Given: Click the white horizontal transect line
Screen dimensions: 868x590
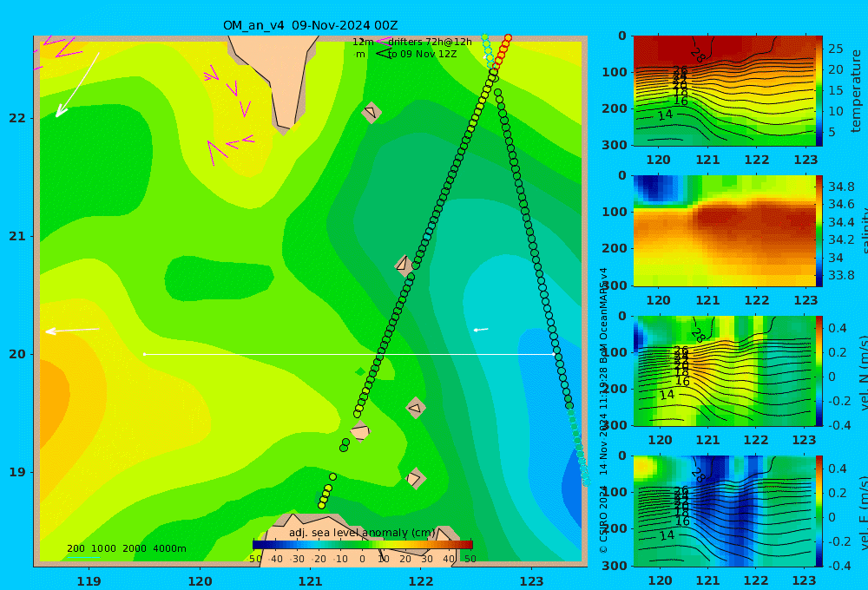Looking at the screenshot, I should [349, 354].
